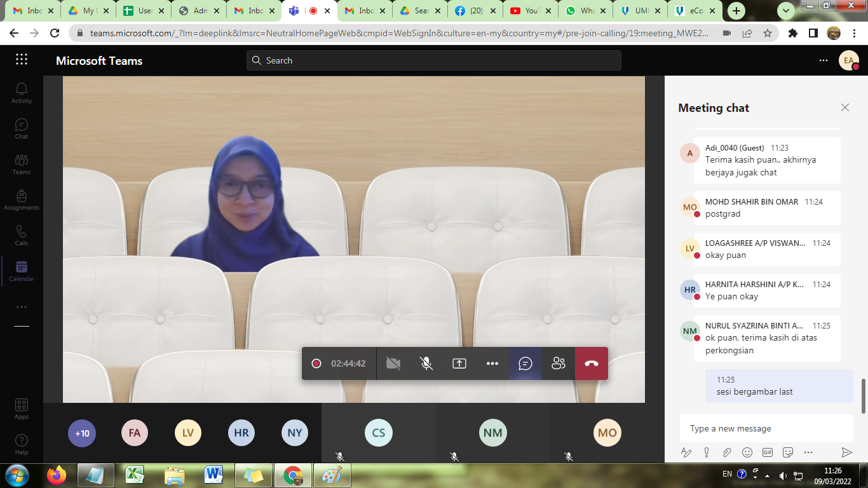Open the EA profile avatar menu
This screenshot has width=868, height=488.
tap(848, 60)
